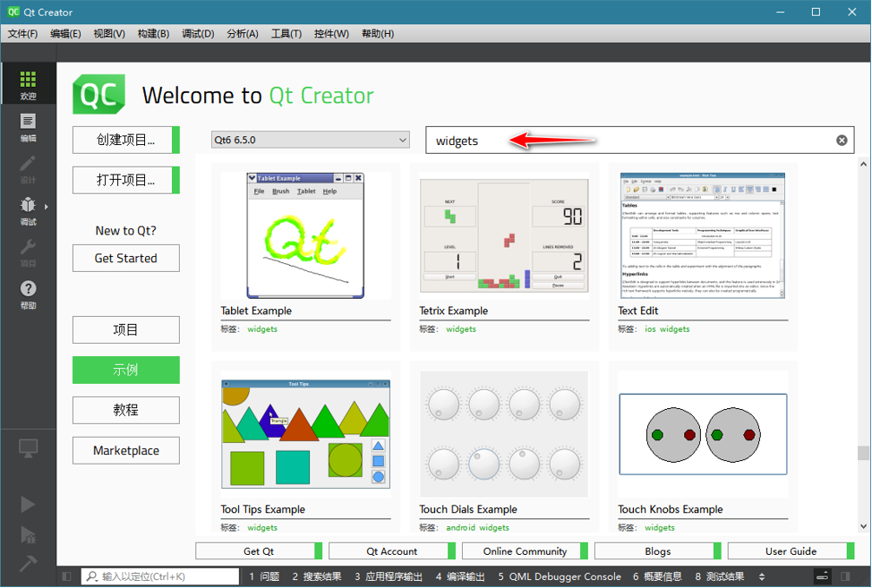872x588 pixels.
Task: Click the ios tag under Text Edit
Action: click(650, 329)
